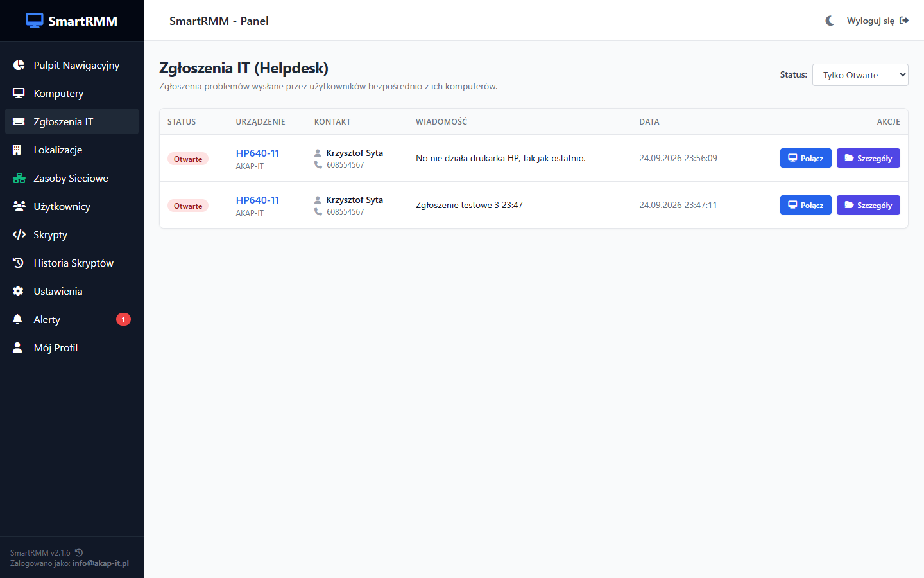Open HP640-11 link in the 23:47:11 row
Image resolution: width=924 pixels, height=578 pixels.
pyautogui.click(x=257, y=200)
